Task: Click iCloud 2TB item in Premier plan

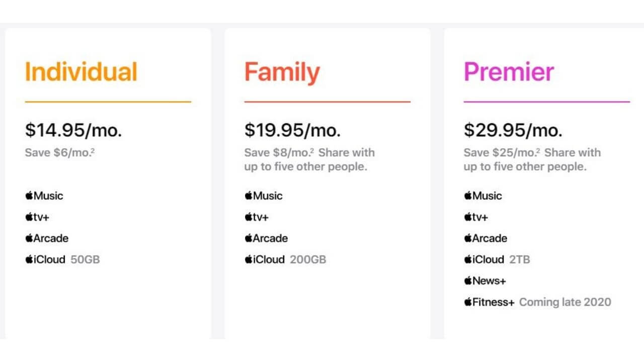Action: (x=497, y=259)
